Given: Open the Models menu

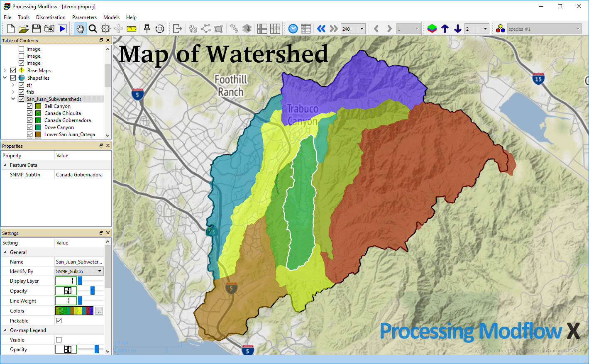Looking at the screenshot, I should pos(111,17).
